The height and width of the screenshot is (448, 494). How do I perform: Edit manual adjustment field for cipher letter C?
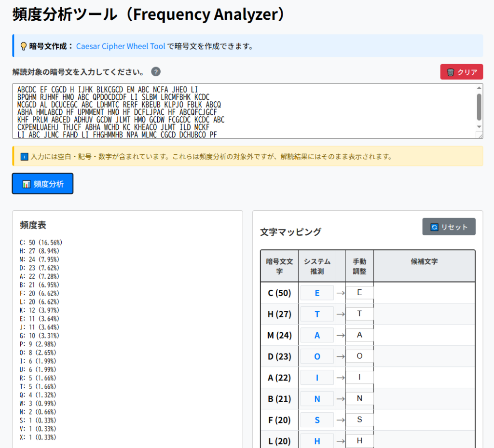[359, 293]
